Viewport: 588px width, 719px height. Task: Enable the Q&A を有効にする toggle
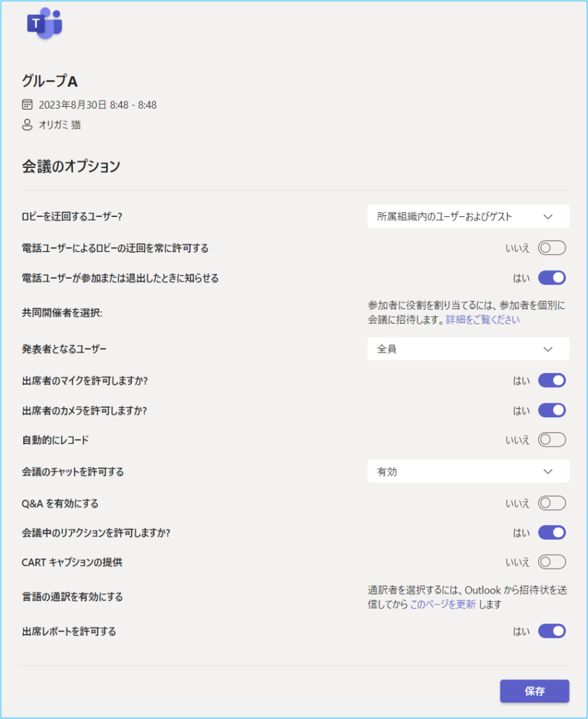point(551,503)
